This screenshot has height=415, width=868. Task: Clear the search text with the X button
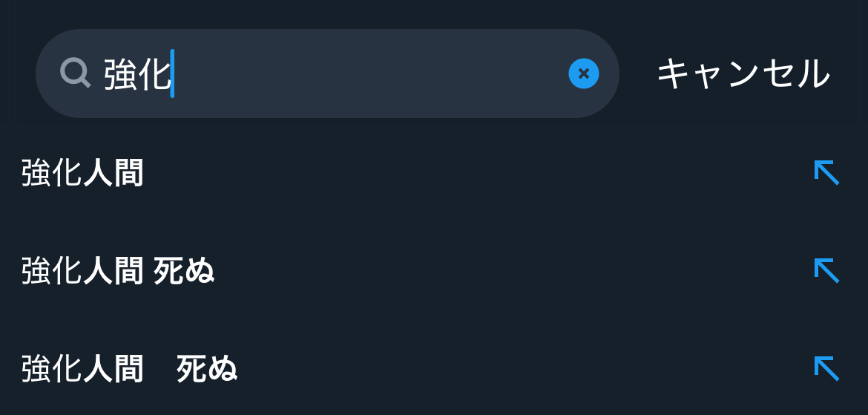pos(584,73)
